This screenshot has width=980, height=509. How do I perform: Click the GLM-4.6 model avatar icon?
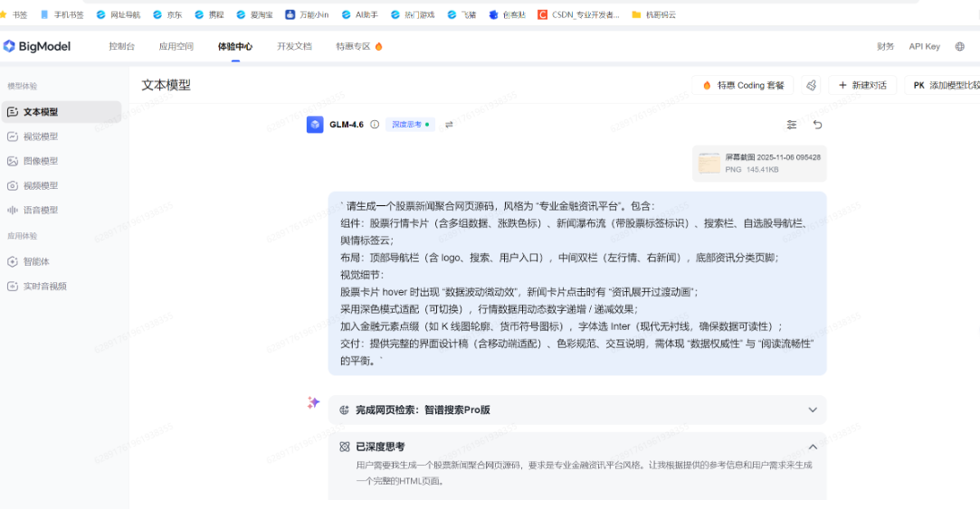point(315,125)
